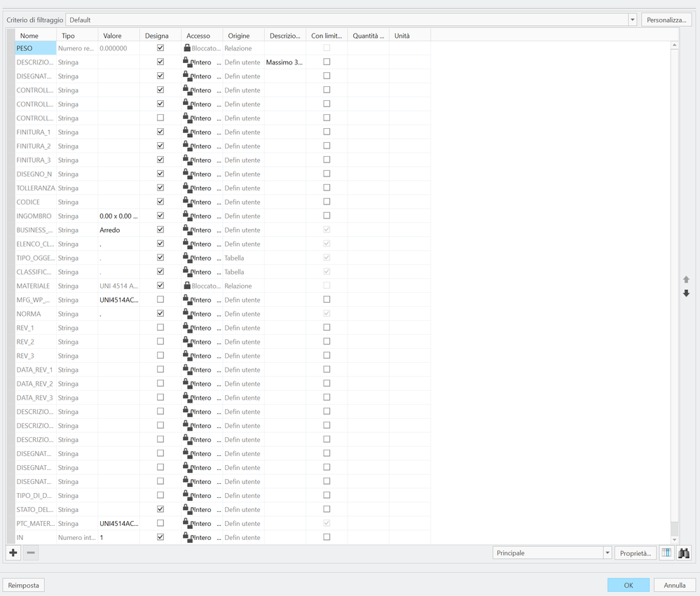The width and height of the screenshot is (700, 596).
Task: Add a new parameter with the plus icon
Action: pyautogui.click(x=13, y=553)
